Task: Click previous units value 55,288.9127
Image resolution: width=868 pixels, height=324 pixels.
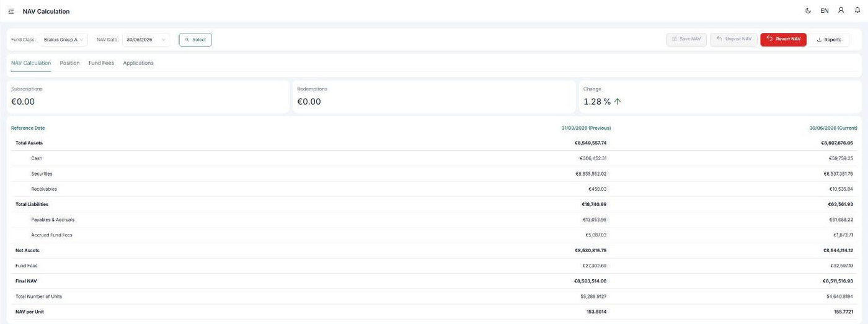Action: (593, 297)
